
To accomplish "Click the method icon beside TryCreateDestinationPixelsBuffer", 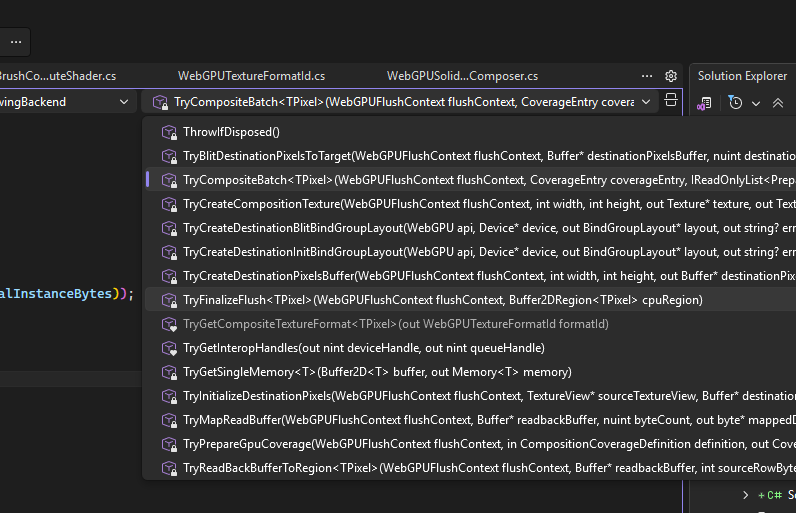I will coord(169,277).
